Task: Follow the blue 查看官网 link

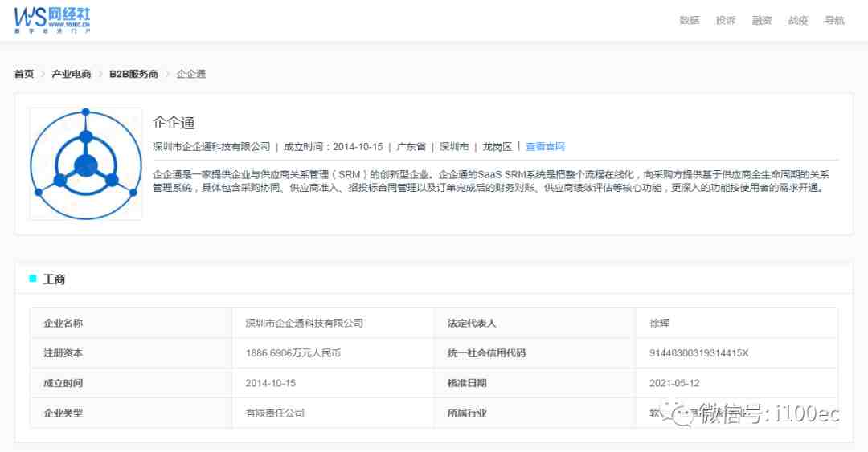Action: pyautogui.click(x=545, y=147)
